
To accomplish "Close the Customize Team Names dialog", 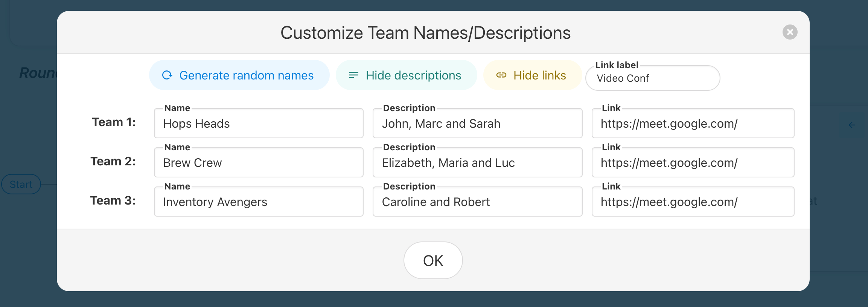I will point(790,32).
